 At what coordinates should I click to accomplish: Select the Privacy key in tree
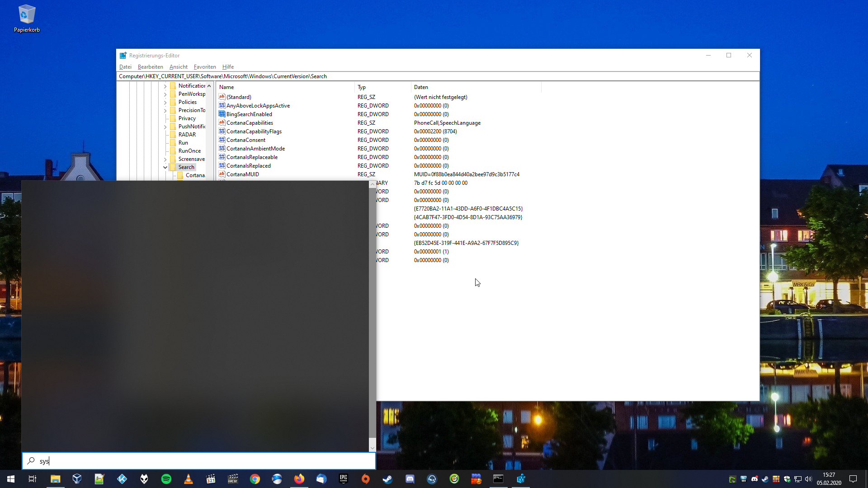(x=187, y=118)
